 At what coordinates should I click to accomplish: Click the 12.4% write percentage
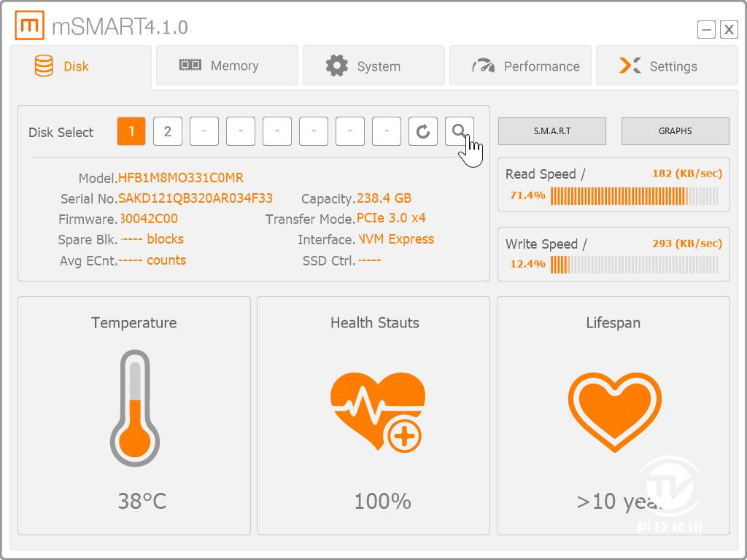click(527, 264)
